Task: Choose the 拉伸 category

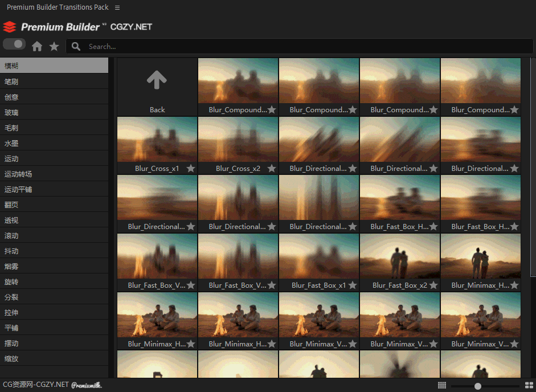Action: tap(54, 312)
